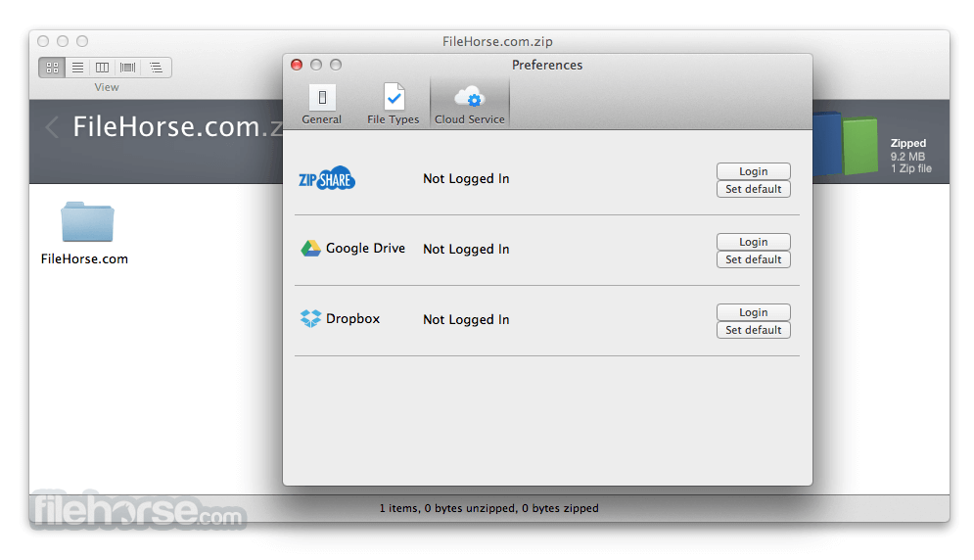Click the status bar item count text
This screenshot has height=560, width=974.
point(488,508)
